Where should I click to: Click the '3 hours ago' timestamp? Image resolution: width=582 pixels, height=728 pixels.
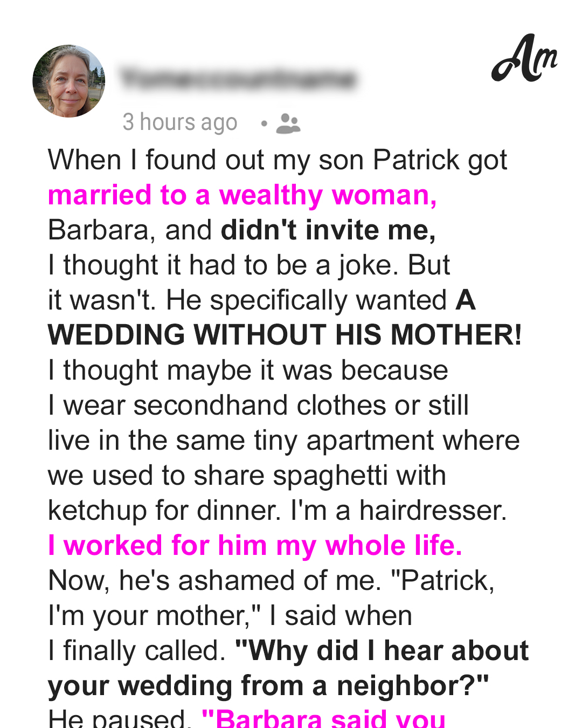click(180, 122)
